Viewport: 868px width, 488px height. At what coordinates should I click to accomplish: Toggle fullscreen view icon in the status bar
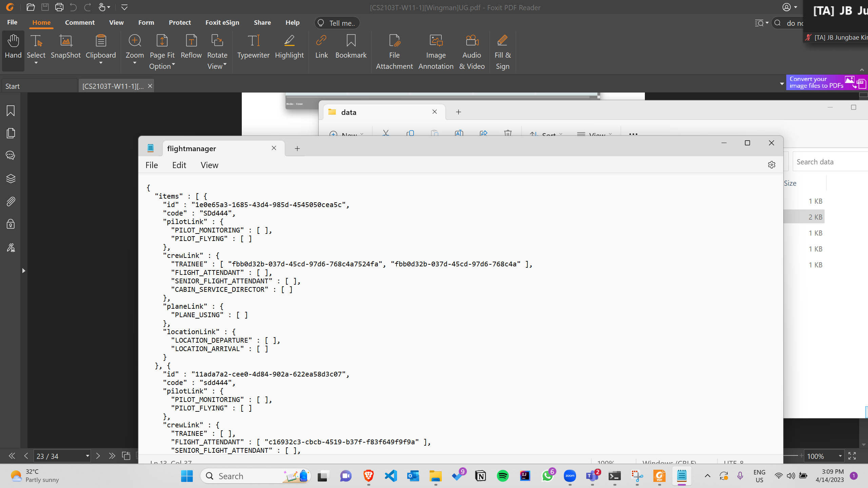point(852,456)
